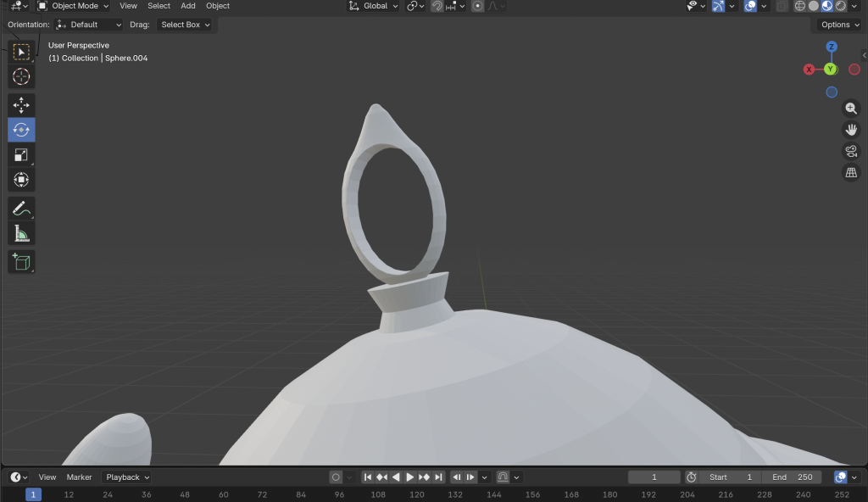Open the Marker menu in timeline
The image size is (868, 502).
79,477
